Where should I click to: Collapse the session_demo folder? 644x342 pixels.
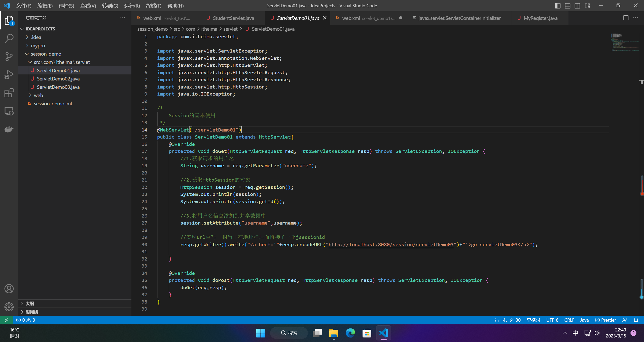pyautogui.click(x=46, y=54)
